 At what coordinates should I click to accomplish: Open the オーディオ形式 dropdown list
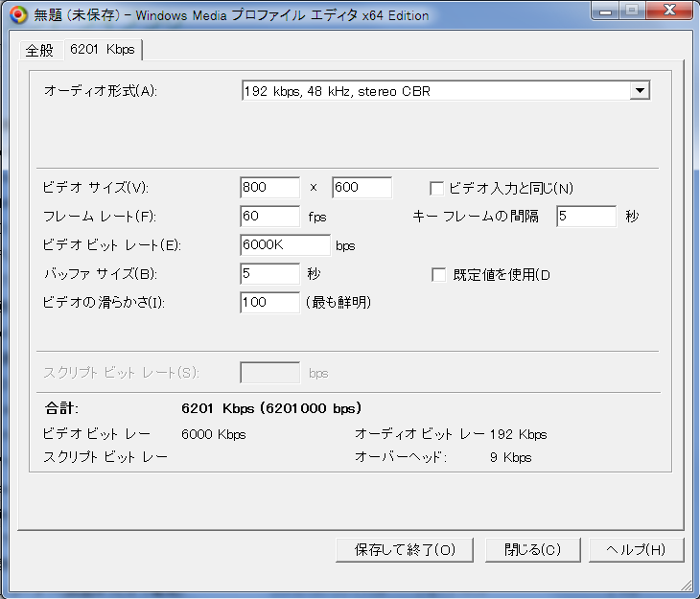pyautogui.click(x=640, y=91)
